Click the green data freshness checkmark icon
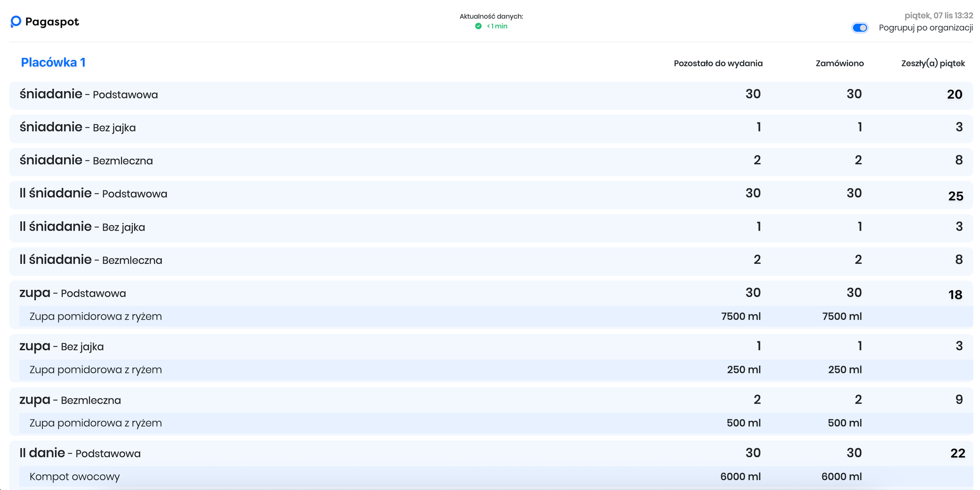This screenshot has height=490, width=980. (478, 26)
